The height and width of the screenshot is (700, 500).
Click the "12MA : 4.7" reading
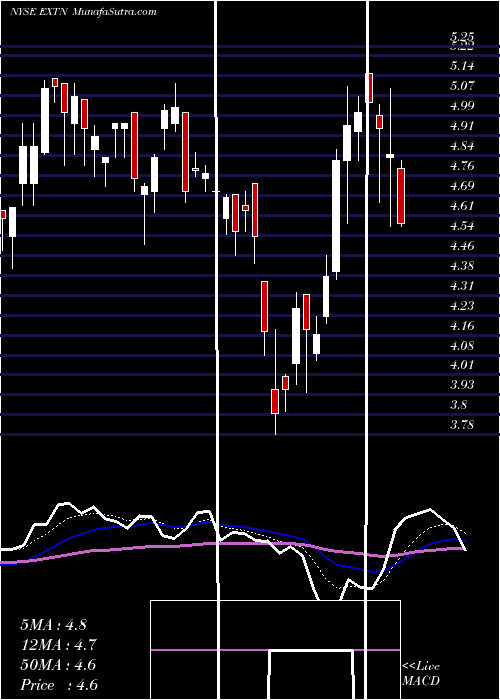tap(58, 645)
